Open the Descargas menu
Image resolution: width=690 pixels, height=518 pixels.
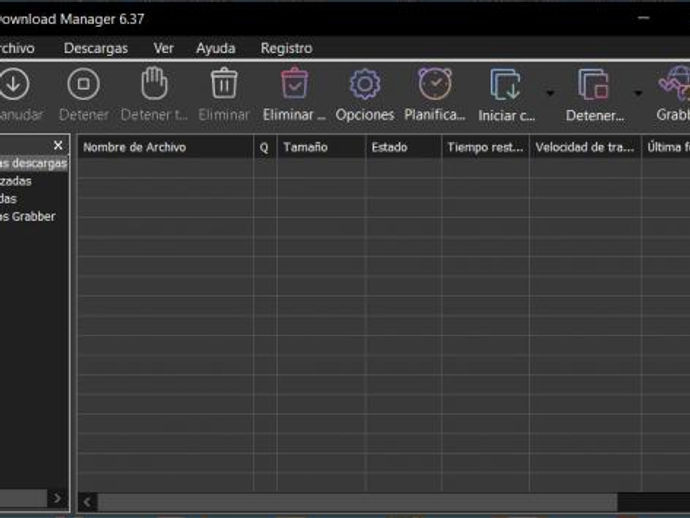(95, 48)
